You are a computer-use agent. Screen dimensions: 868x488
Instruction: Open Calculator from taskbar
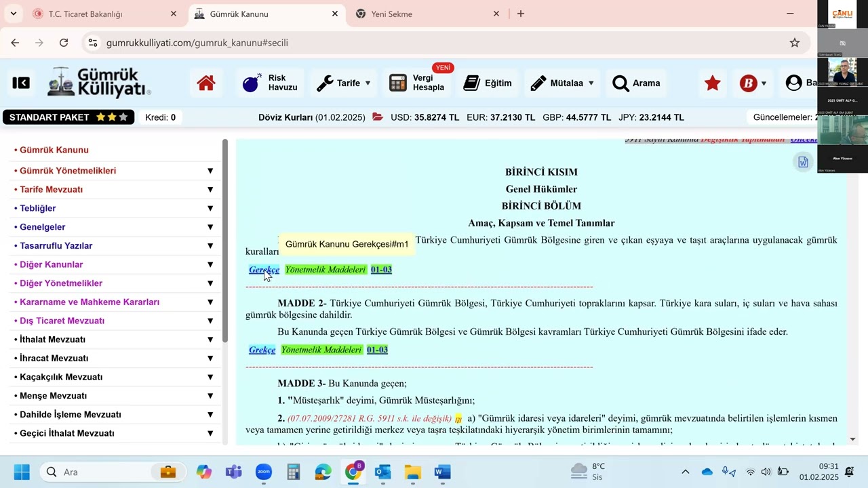click(294, 472)
